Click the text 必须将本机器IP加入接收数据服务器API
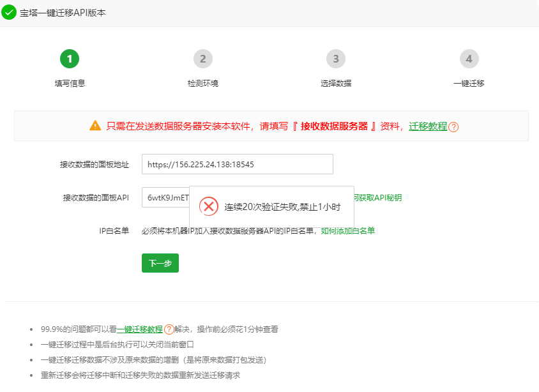 (229, 231)
